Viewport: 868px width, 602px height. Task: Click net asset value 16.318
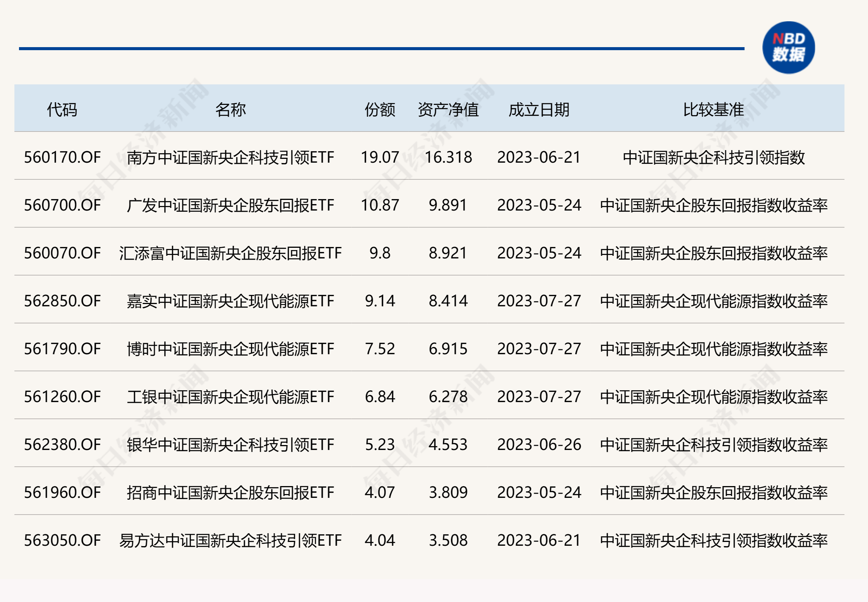448,157
